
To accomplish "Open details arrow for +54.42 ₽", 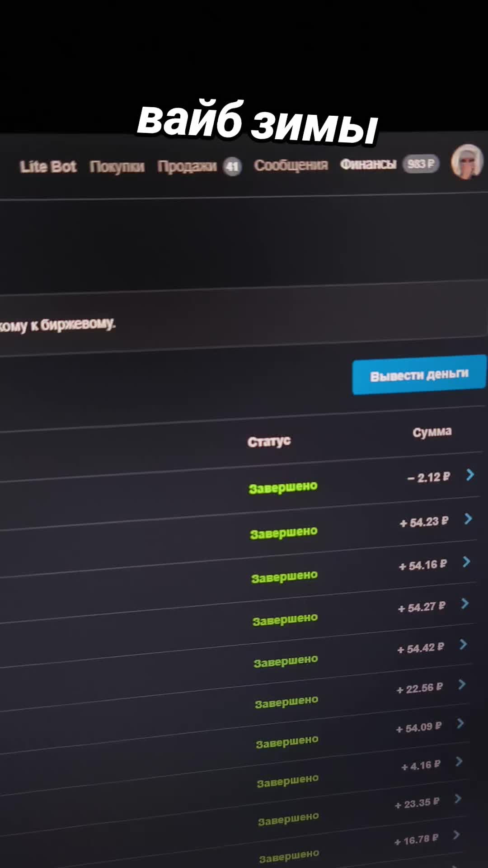I will click(463, 645).
